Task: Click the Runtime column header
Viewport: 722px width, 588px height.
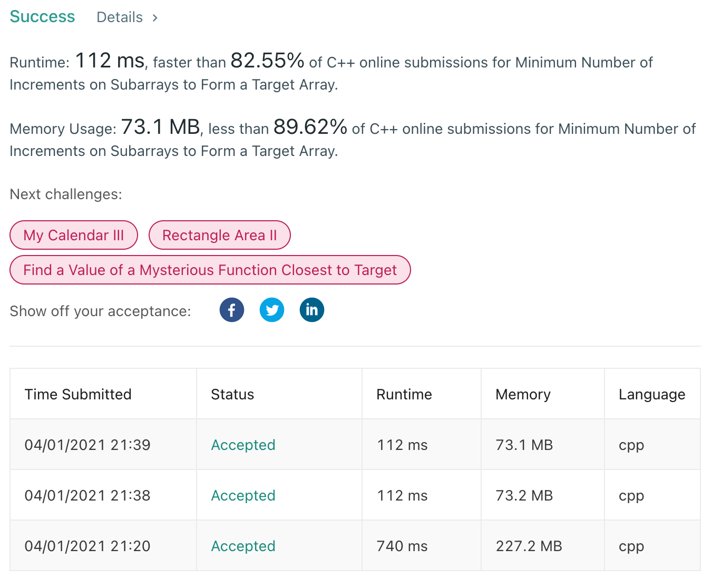Action: [404, 394]
